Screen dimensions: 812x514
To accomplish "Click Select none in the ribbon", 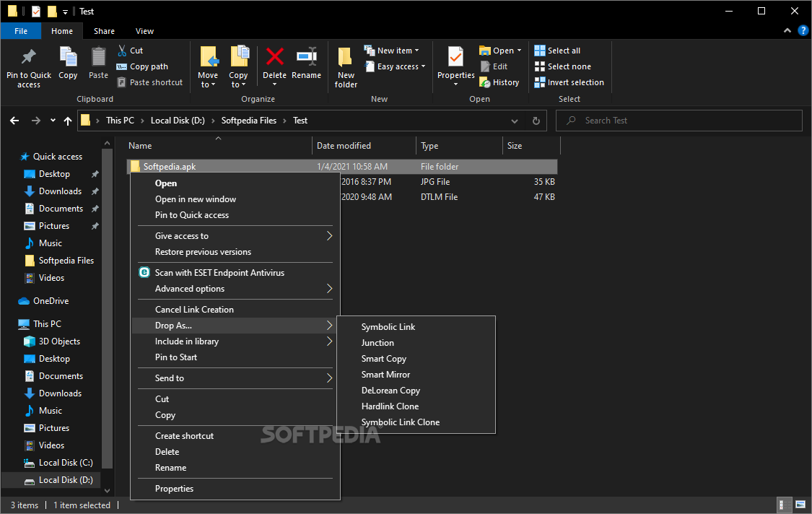I will [562, 66].
